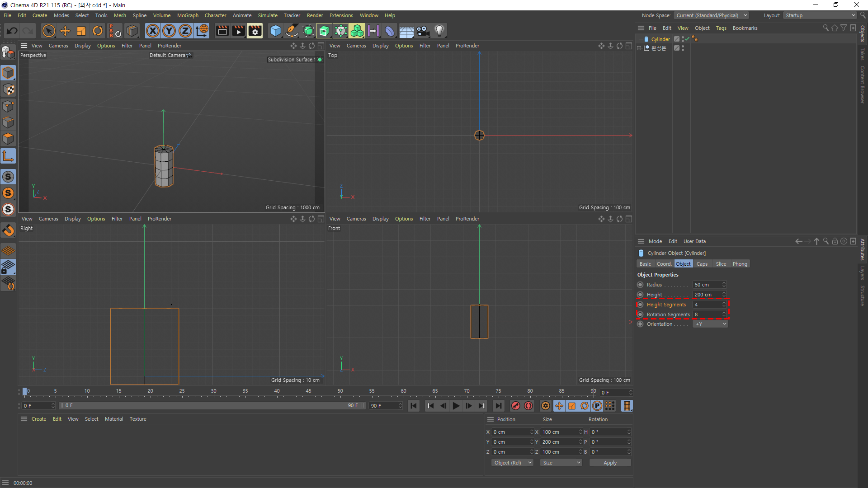
Task: Add a Cube primitive object
Action: tap(275, 31)
